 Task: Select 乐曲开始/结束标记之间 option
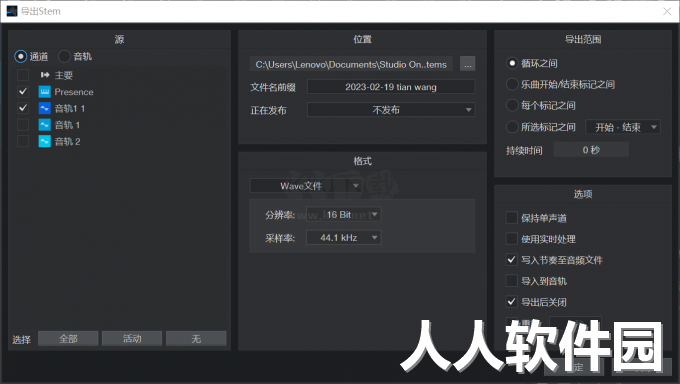(x=512, y=84)
